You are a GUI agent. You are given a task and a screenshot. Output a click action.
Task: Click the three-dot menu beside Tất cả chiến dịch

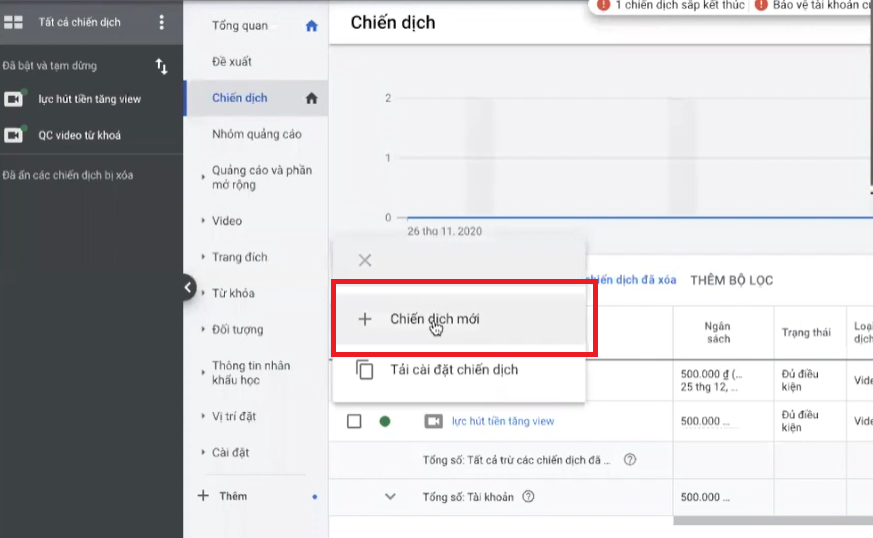[x=162, y=22]
